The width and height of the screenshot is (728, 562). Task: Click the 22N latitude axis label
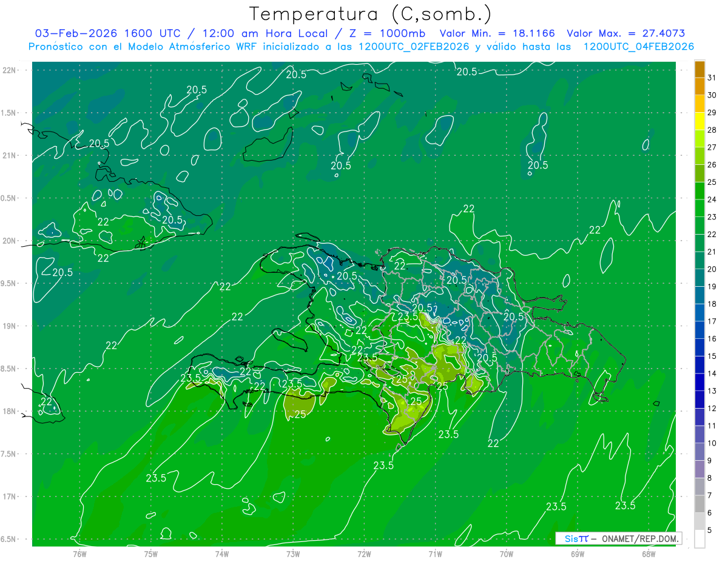[x=10, y=70]
